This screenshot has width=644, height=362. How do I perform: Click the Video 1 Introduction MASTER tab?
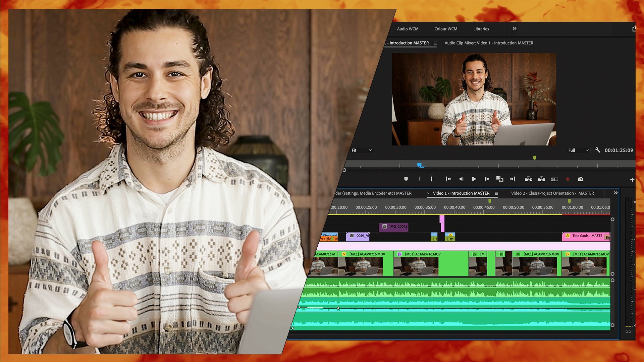pyautogui.click(x=461, y=193)
